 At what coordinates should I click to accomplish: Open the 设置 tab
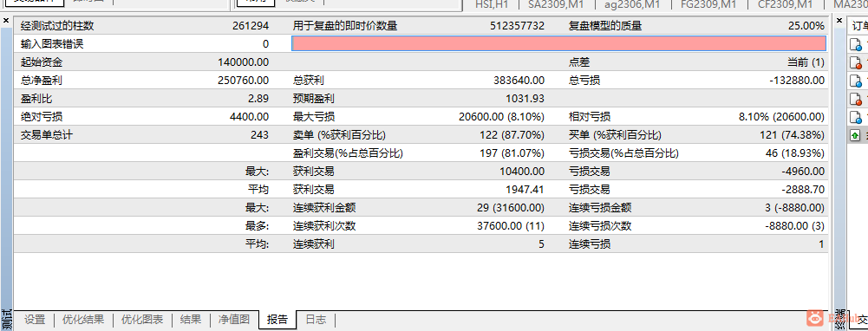pos(35,320)
